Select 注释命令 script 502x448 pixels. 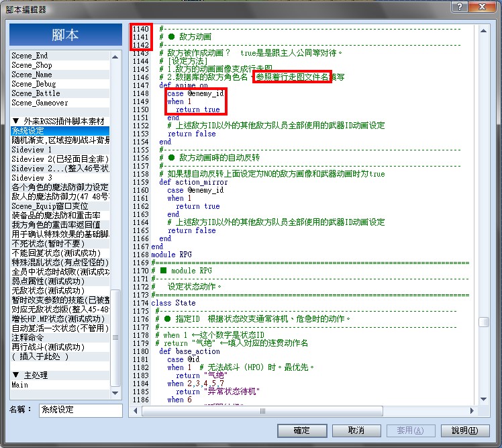pyautogui.click(x=60, y=337)
